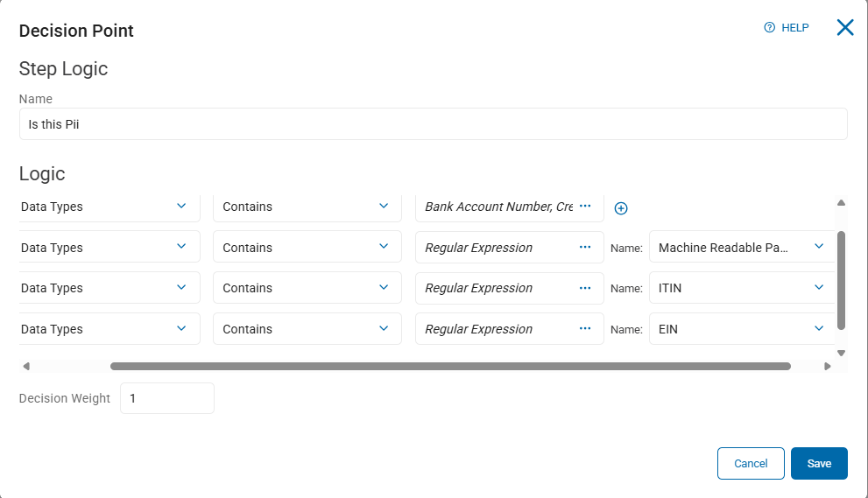Click the horizontal scrollbar thumb

tap(450, 367)
